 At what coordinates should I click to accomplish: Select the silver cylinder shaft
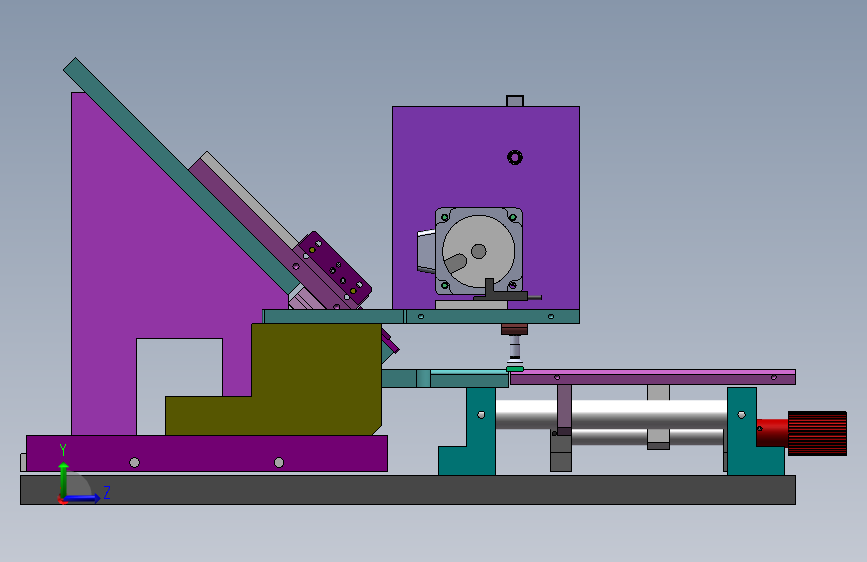(611, 415)
